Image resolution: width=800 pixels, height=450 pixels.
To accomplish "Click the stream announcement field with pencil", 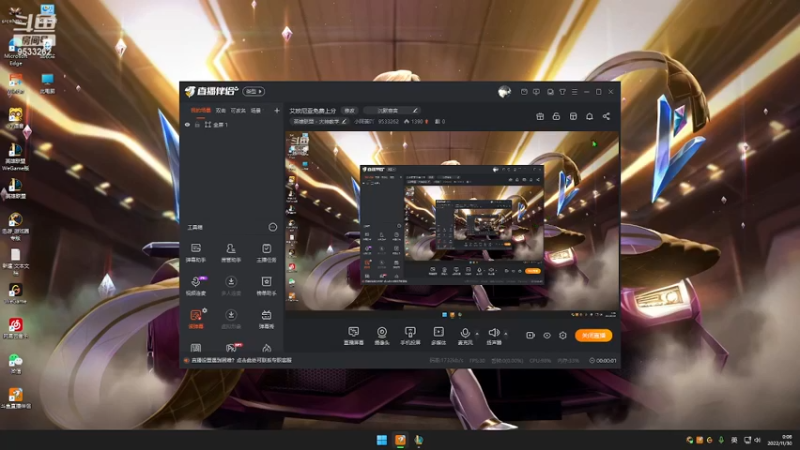I will tap(392, 111).
